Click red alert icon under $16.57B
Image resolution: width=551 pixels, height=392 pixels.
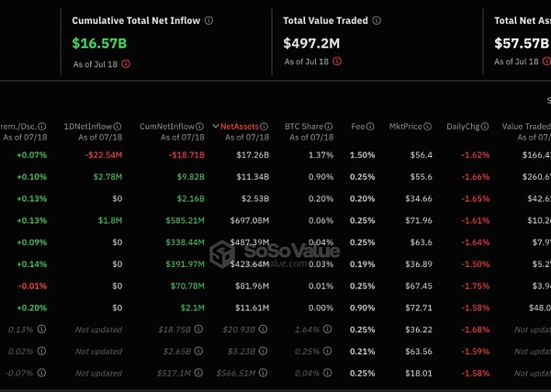pos(126,63)
